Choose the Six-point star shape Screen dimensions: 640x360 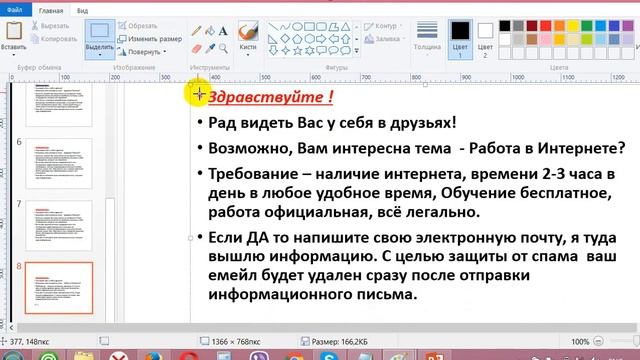(x=309, y=51)
